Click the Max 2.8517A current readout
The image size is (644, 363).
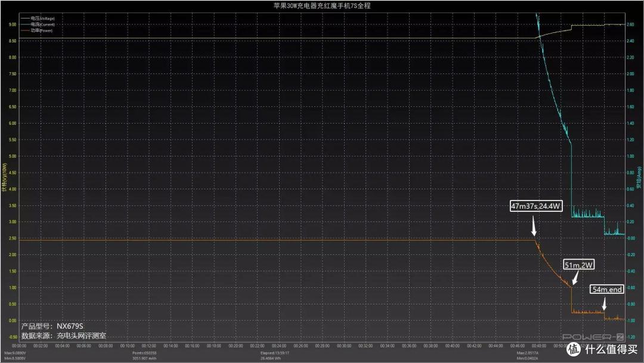click(x=528, y=353)
